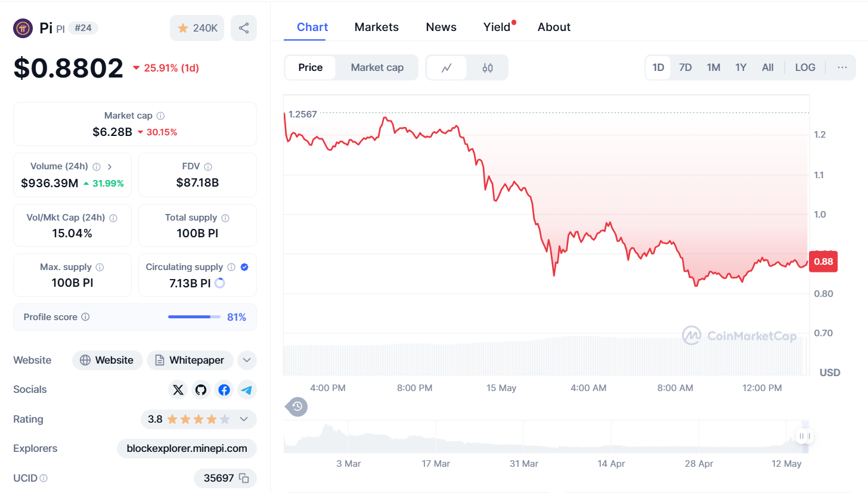868x493 pixels.
Task: Open the GitHub social link
Action: pyautogui.click(x=201, y=390)
